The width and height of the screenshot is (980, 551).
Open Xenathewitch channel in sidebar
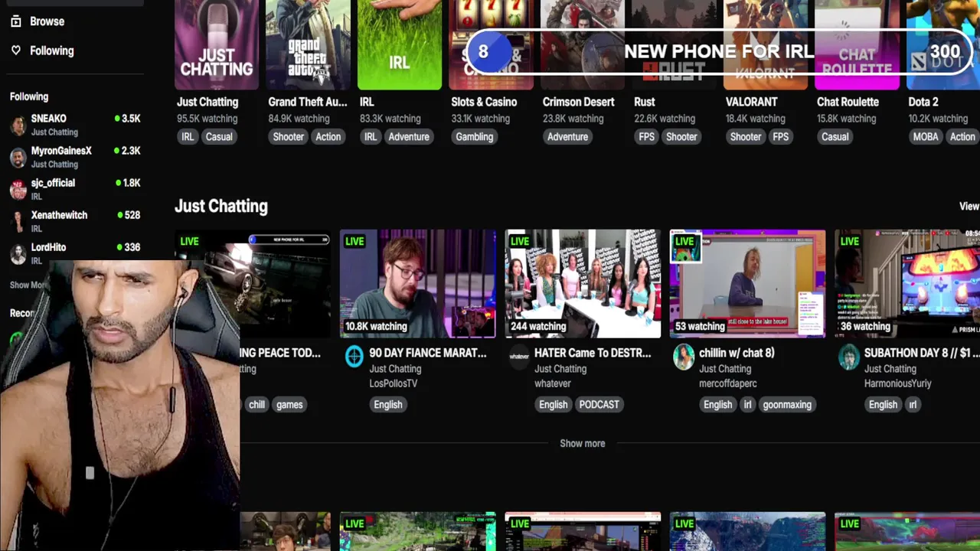75,221
